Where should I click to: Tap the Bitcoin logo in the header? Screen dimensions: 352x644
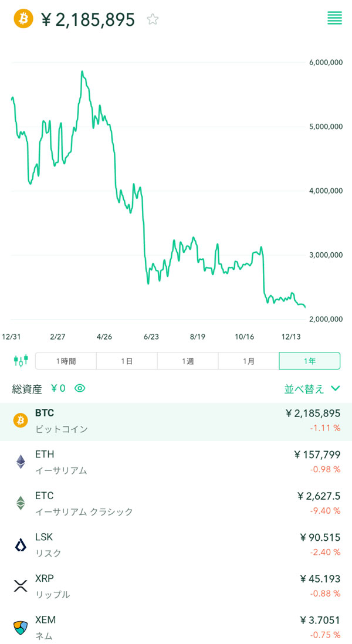pos(23,19)
